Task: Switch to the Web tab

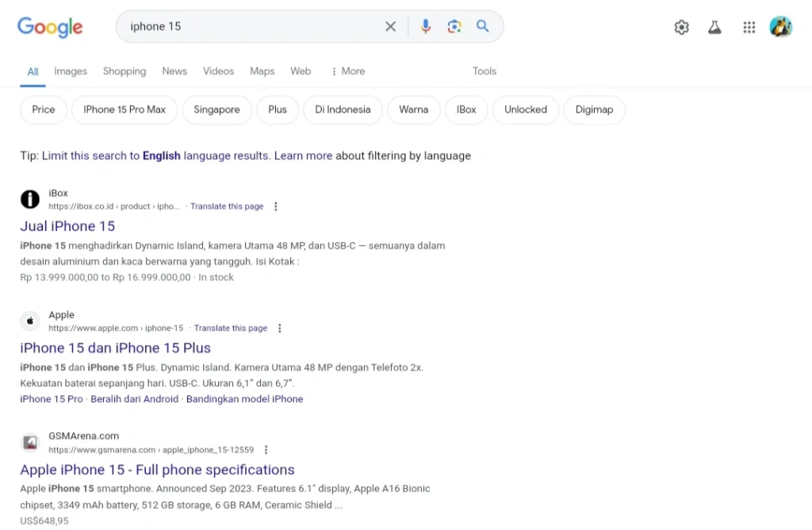Action: click(x=301, y=71)
